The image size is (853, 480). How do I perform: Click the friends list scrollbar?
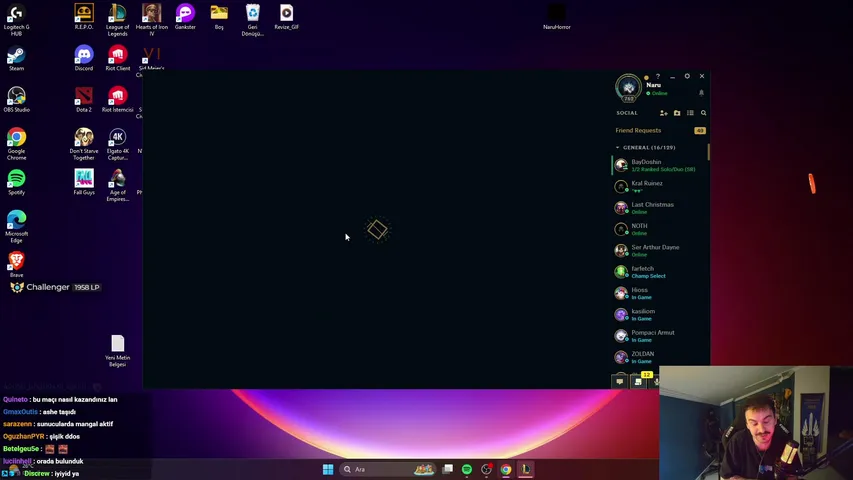708,152
